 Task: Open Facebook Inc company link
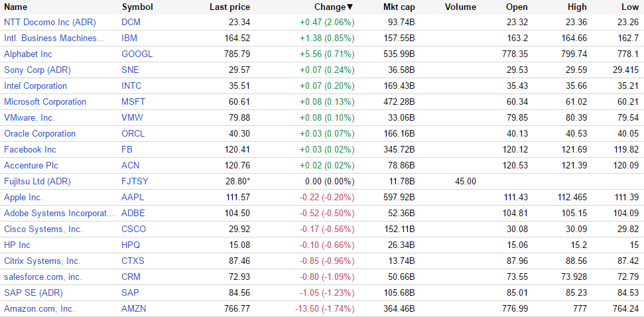pos(30,149)
